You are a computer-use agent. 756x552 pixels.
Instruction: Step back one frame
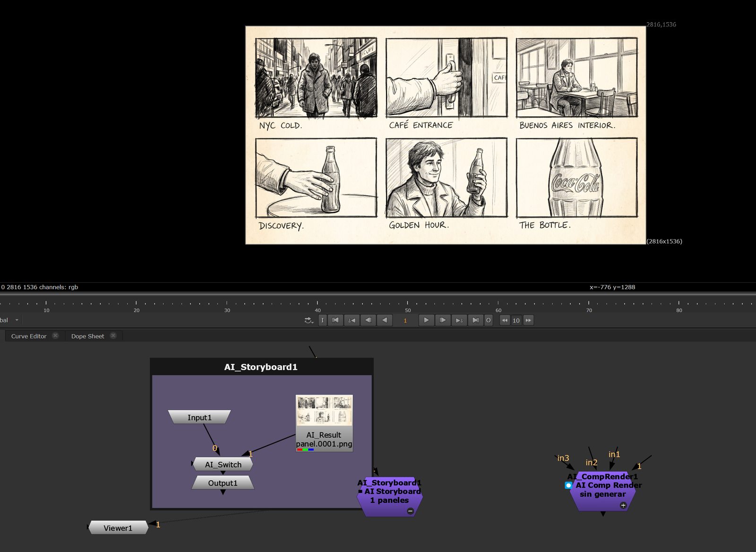368,320
